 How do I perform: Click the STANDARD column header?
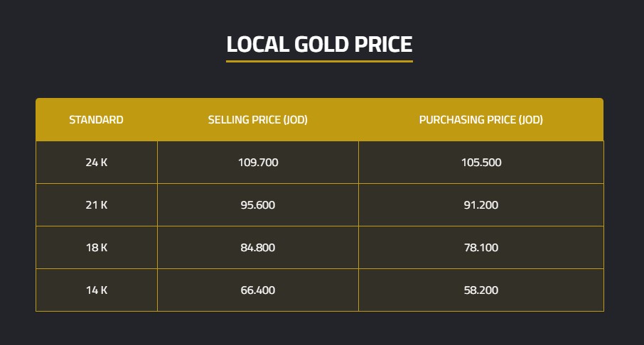coord(96,120)
